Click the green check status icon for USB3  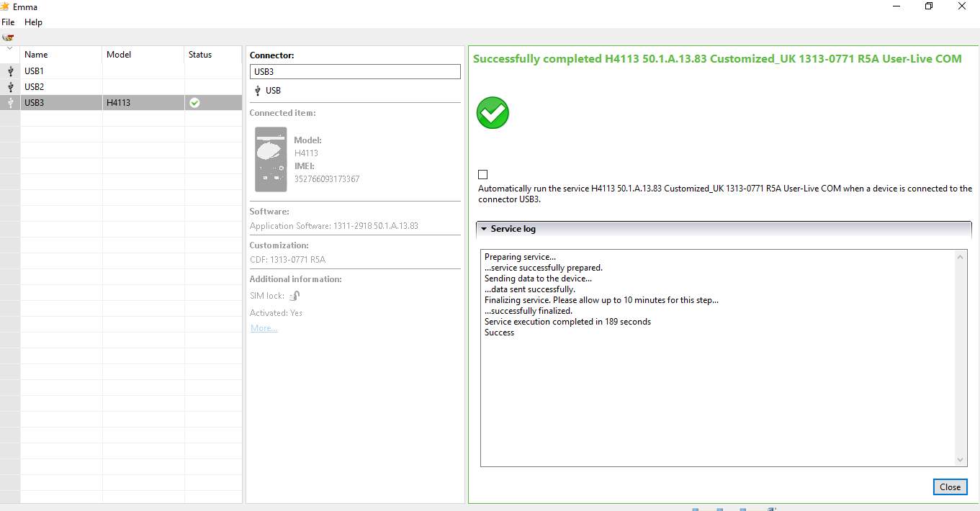pyautogui.click(x=194, y=103)
